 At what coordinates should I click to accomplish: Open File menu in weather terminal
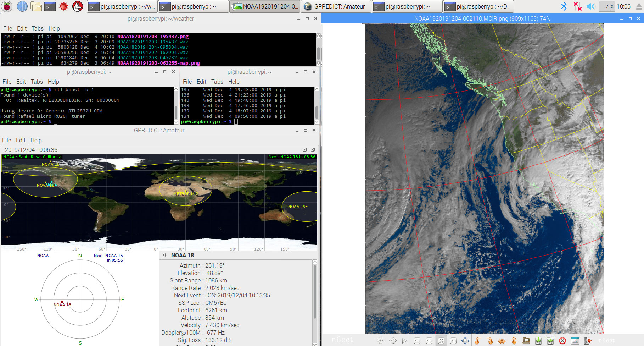[7, 28]
